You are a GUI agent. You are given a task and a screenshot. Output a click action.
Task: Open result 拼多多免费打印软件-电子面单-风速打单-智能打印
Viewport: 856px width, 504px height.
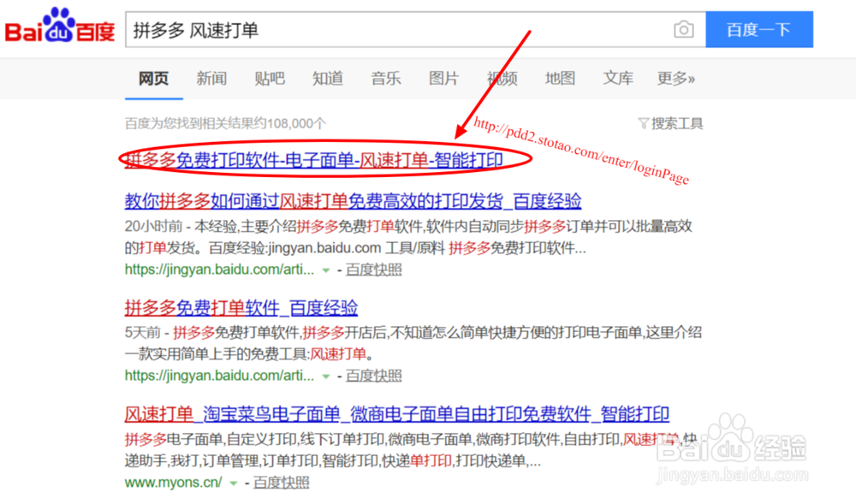click(x=314, y=160)
